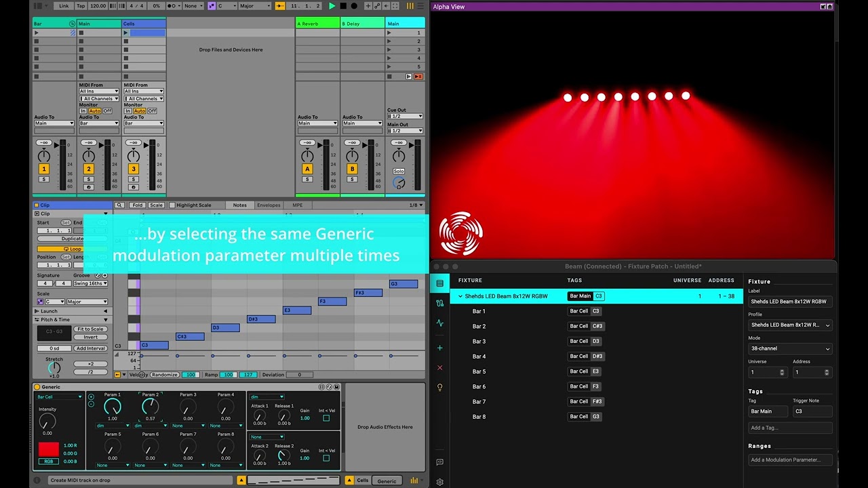Open the Fixture Patch view icon in Beam
Viewport: 868px width, 488px height.
coord(439,283)
